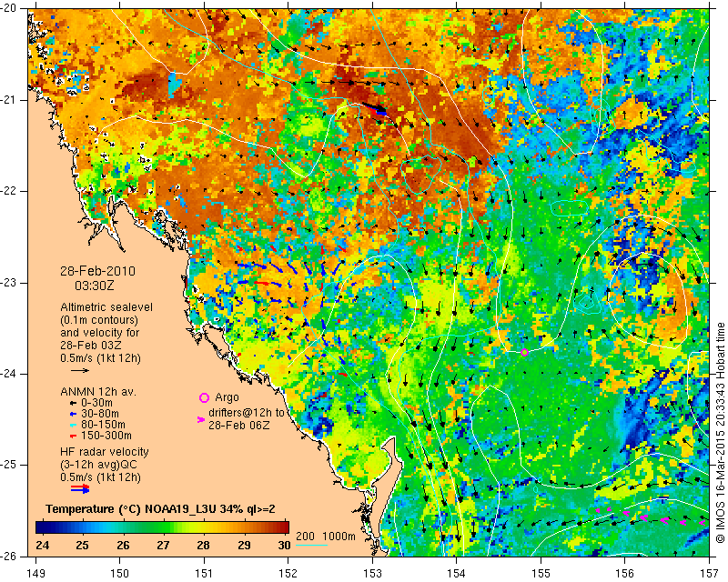Click the 155 longitude axis label
728x582 pixels.
coord(541,573)
